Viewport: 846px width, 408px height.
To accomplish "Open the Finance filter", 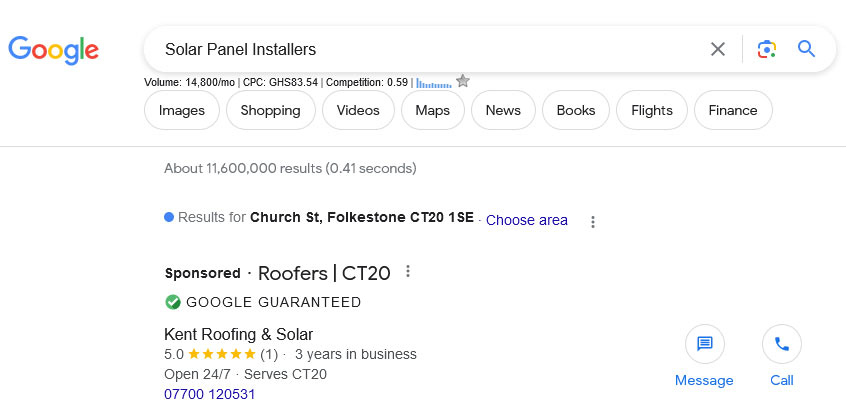I will point(733,110).
